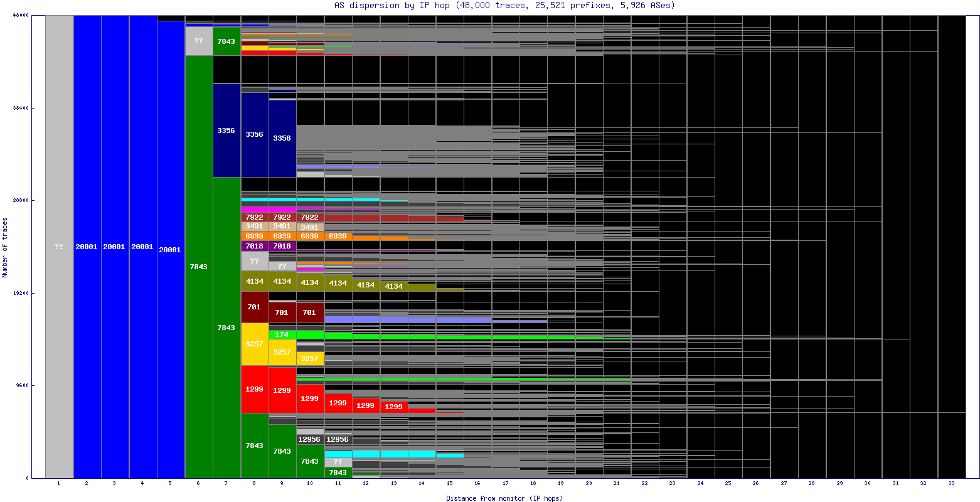Click the small top green 7843 block at hop 7
This screenshot has width=980, height=502.
(226, 41)
